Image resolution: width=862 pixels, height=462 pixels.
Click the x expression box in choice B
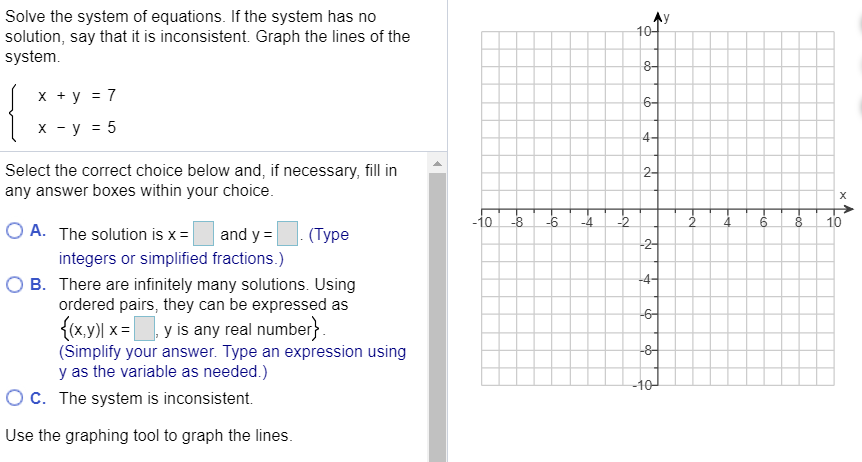145,329
